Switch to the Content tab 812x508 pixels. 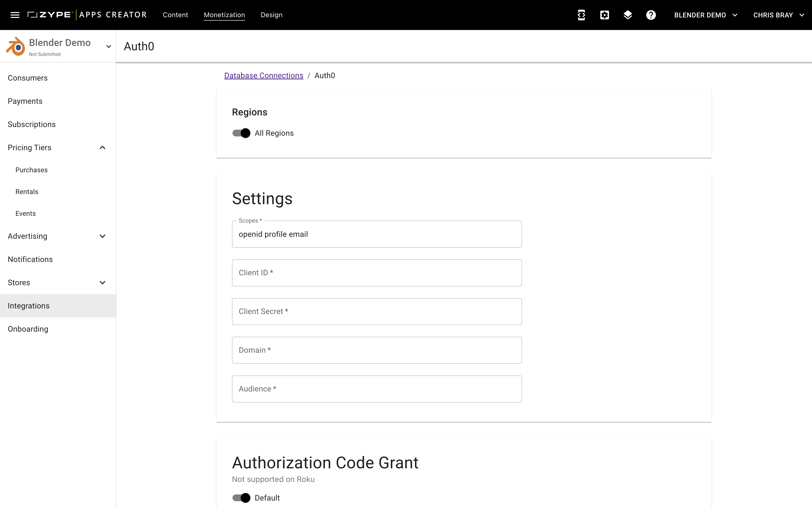pyautogui.click(x=175, y=15)
